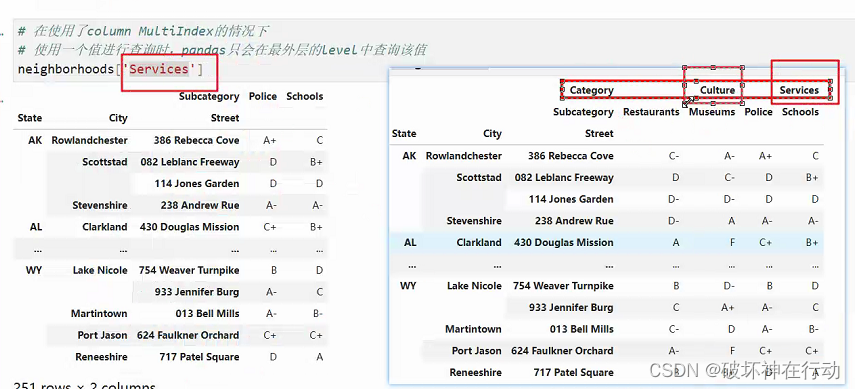Click the Schools header in the two-column output

(x=305, y=97)
